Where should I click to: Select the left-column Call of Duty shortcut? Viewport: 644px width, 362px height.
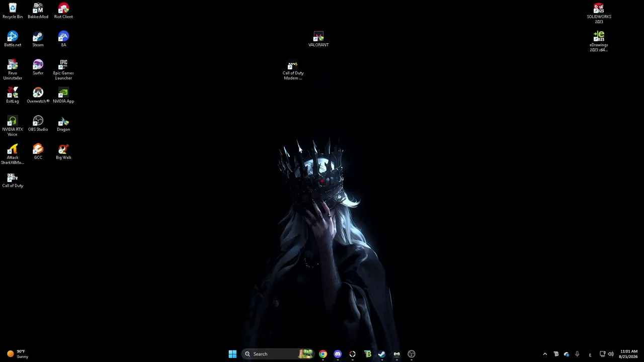point(13,180)
